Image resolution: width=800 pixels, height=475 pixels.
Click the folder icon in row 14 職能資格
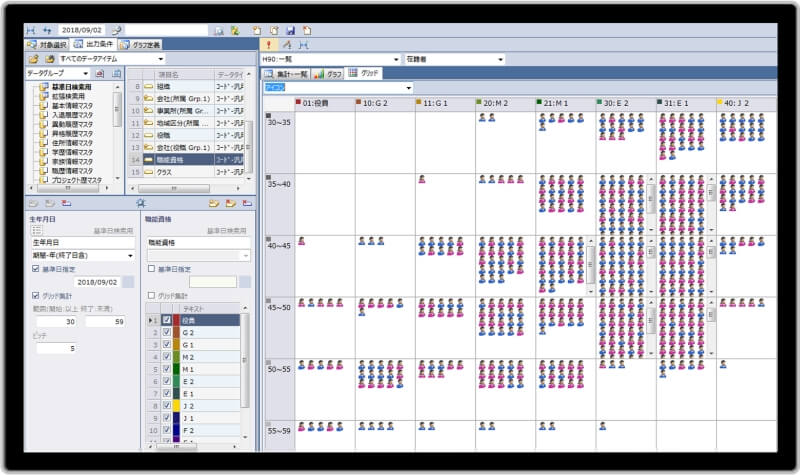tap(135, 158)
